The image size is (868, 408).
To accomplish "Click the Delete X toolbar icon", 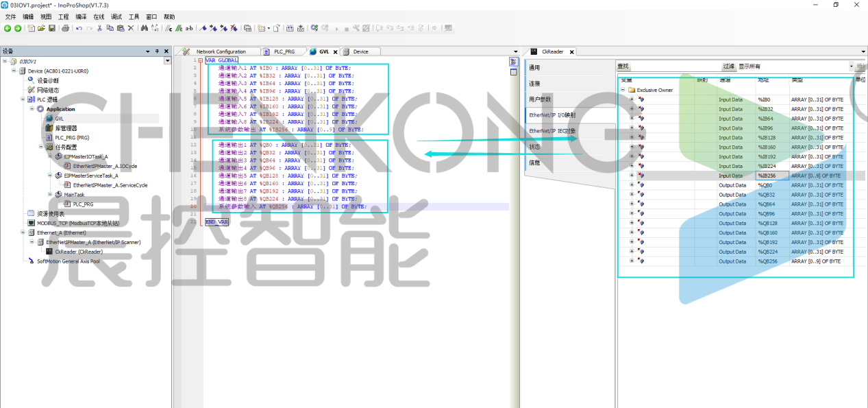I will (130, 28).
